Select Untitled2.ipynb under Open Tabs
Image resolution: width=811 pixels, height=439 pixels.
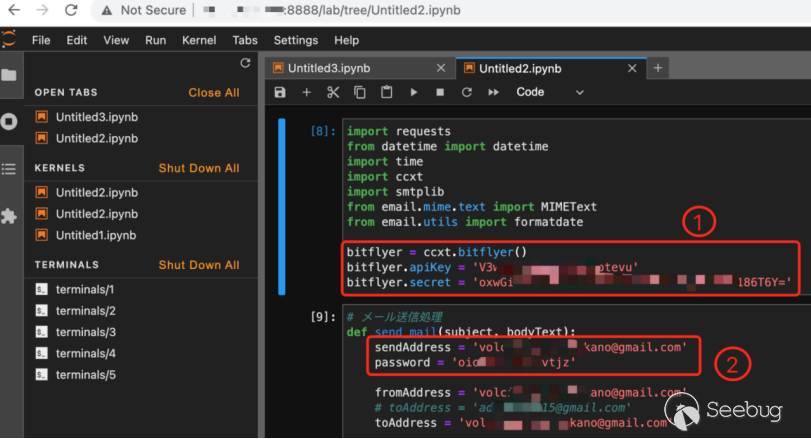(97, 139)
